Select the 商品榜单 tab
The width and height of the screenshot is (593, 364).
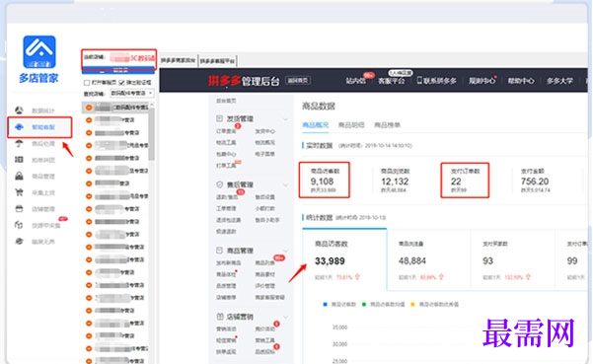387,124
